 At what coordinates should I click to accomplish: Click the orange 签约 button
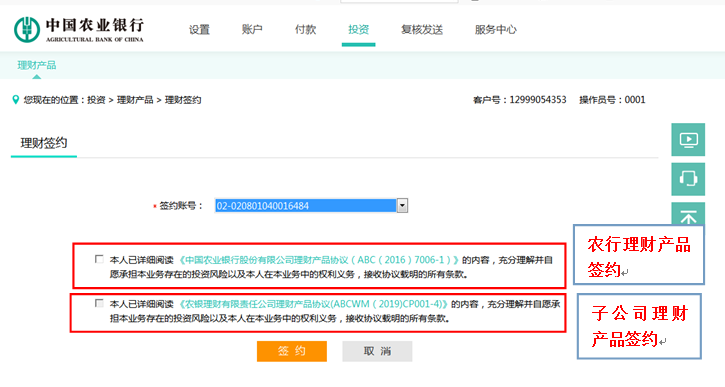tap(292, 351)
